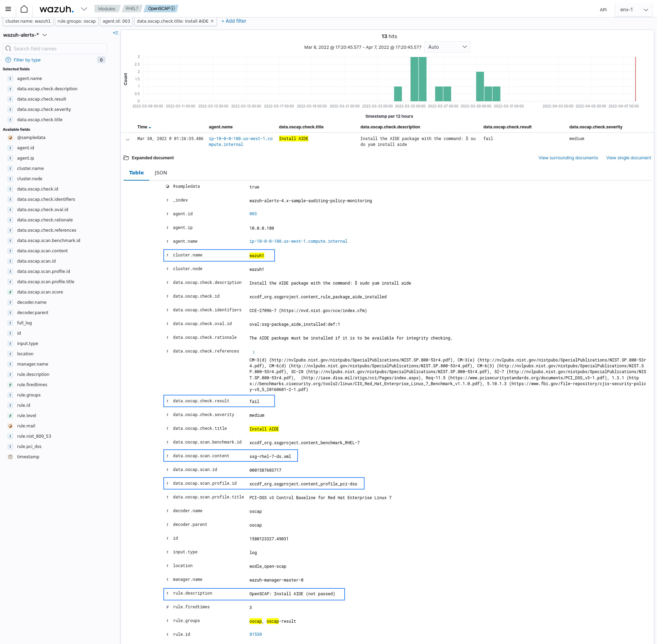This screenshot has height=644, width=657.
Task: Show OpenSCAP module info icon
Action: pos(173,9)
